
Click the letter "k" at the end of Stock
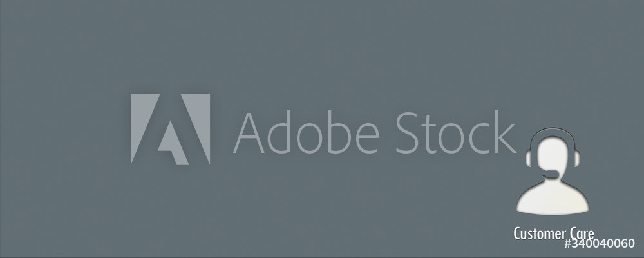click(x=505, y=132)
